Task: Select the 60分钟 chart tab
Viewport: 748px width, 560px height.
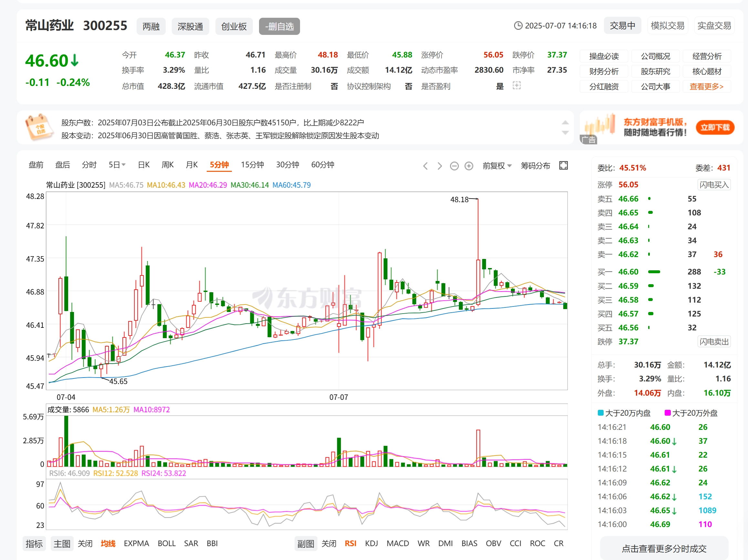Action: point(323,165)
